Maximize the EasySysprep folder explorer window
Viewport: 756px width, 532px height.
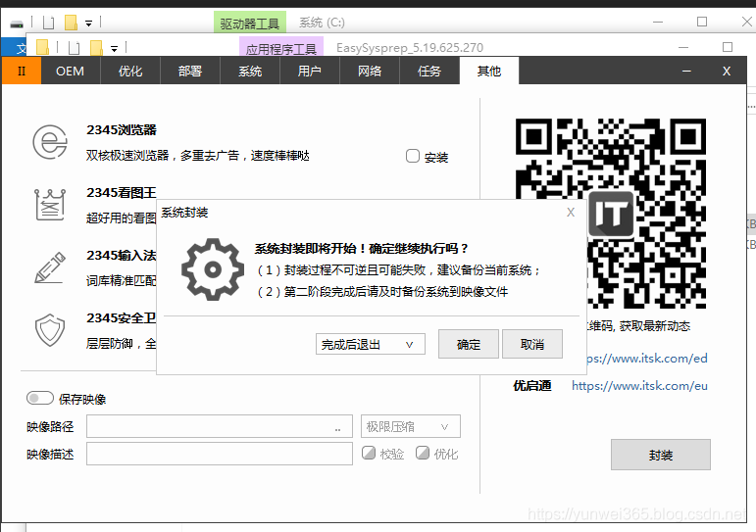tap(728, 47)
